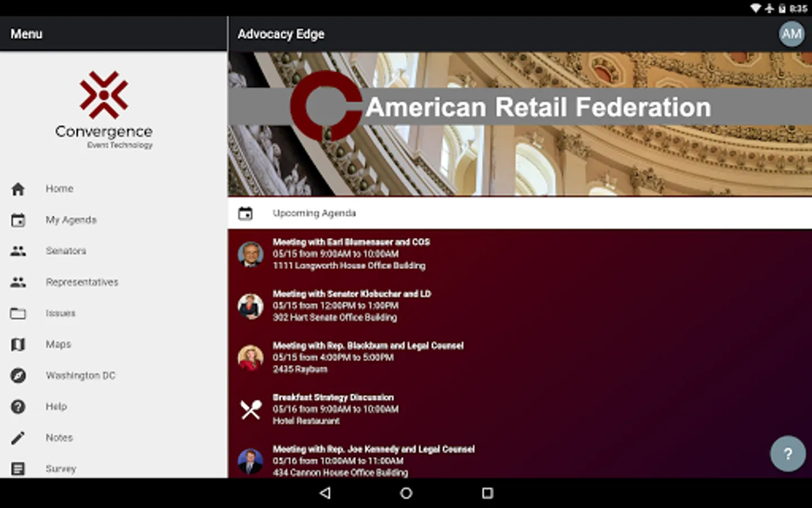Tap the American Retail Federation banner

pos(520,124)
